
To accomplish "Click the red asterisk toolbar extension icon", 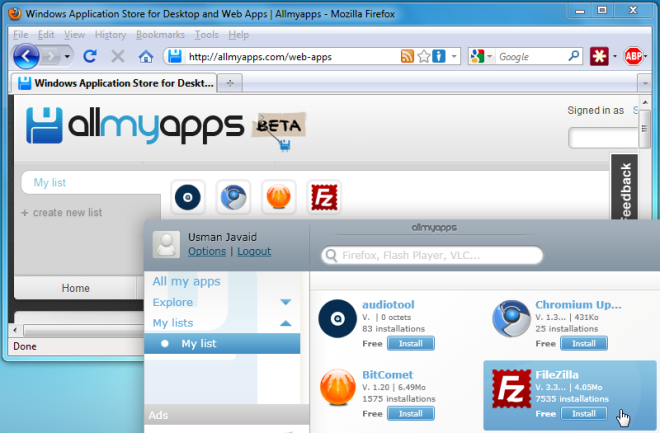I will pyautogui.click(x=599, y=56).
